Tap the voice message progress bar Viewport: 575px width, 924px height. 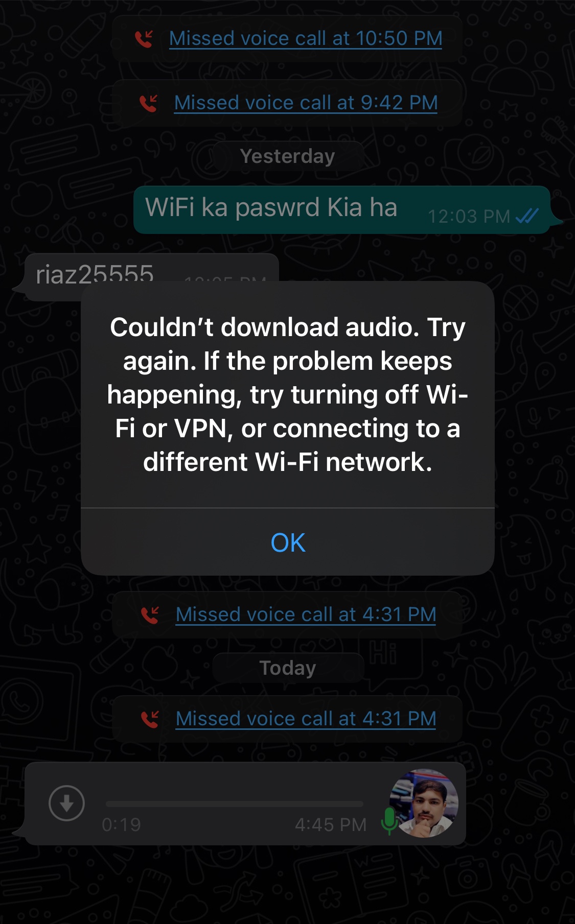pyautogui.click(x=235, y=803)
